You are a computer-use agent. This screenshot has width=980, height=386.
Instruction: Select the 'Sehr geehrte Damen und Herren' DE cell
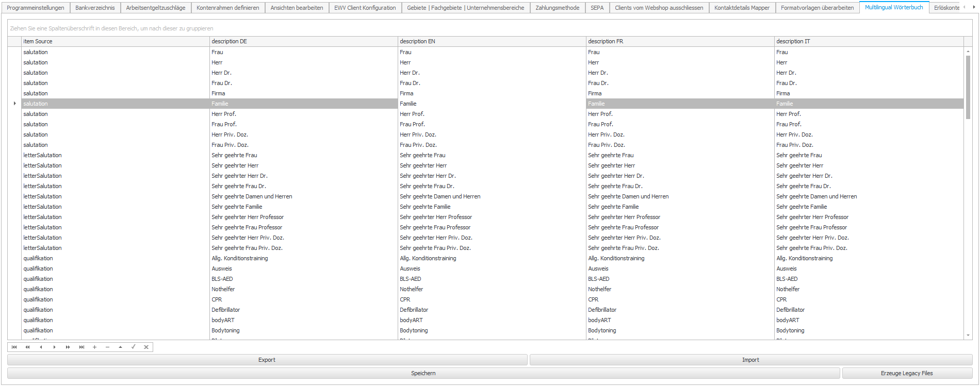[252, 196]
